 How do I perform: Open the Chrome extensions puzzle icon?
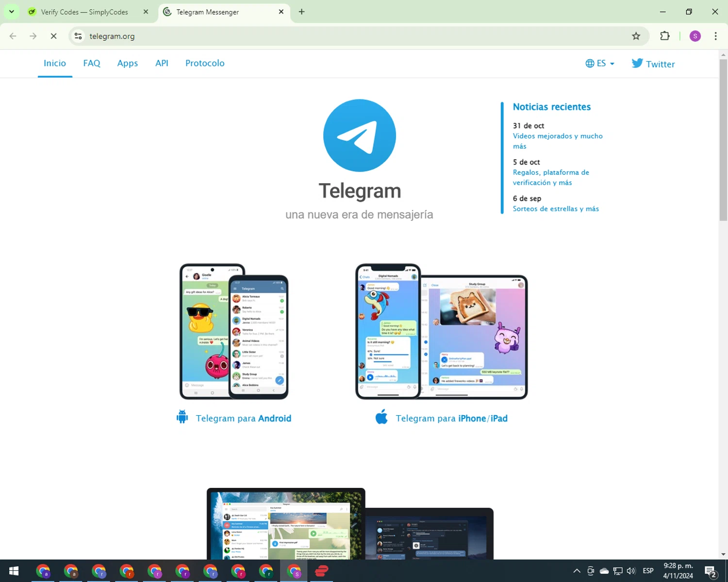(x=665, y=36)
